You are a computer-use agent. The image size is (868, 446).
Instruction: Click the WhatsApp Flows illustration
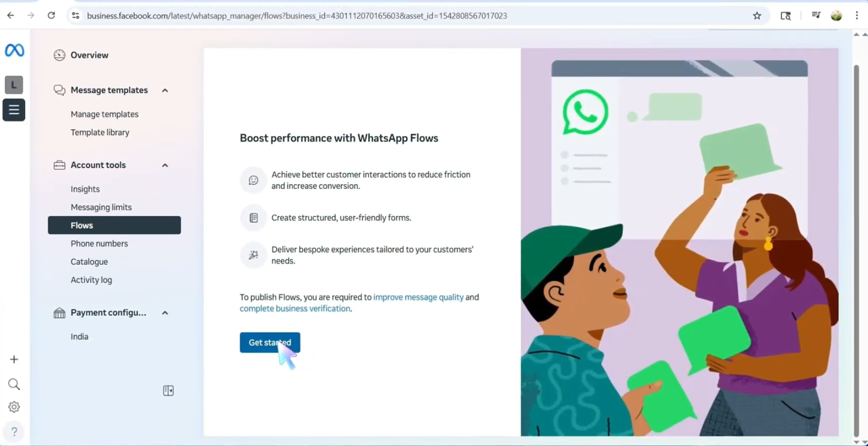click(x=680, y=242)
